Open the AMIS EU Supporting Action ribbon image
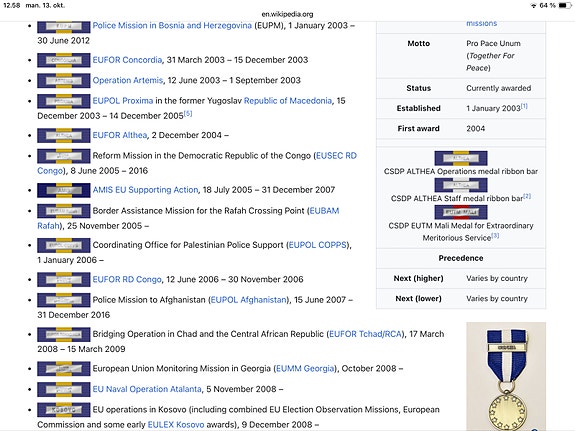 (63, 190)
